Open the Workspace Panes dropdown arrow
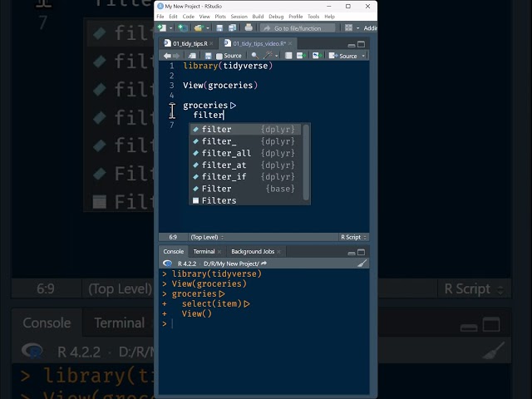 click(x=357, y=28)
